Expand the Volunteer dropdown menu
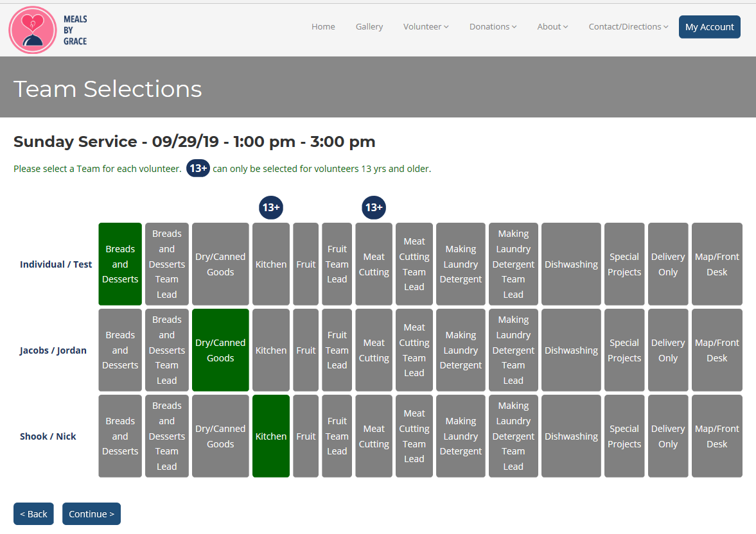Viewport: 756px width, 534px height. [426, 27]
